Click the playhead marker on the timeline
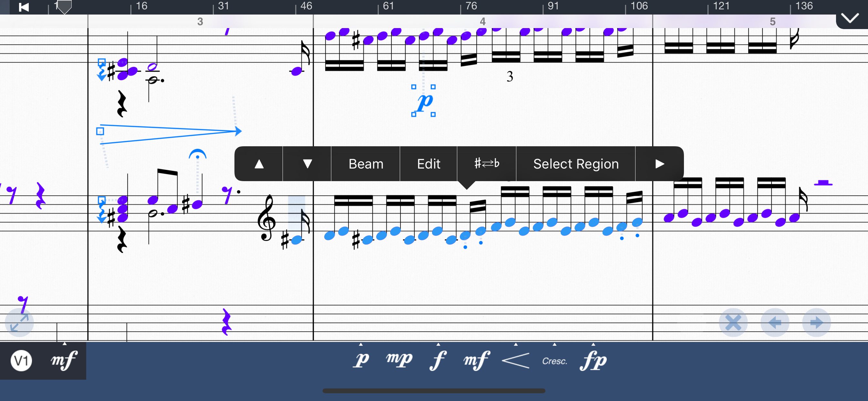This screenshot has height=401, width=868. 64,6
